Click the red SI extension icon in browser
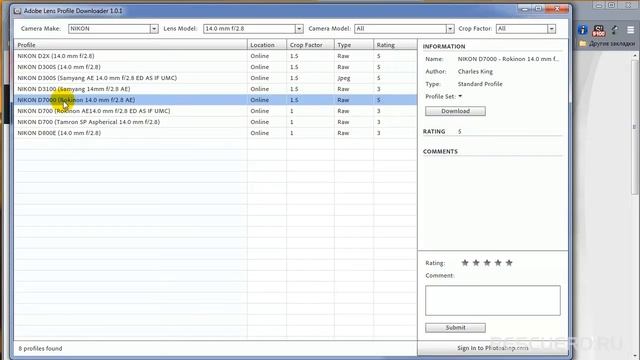 pyautogui.click(x=599, y=30)
